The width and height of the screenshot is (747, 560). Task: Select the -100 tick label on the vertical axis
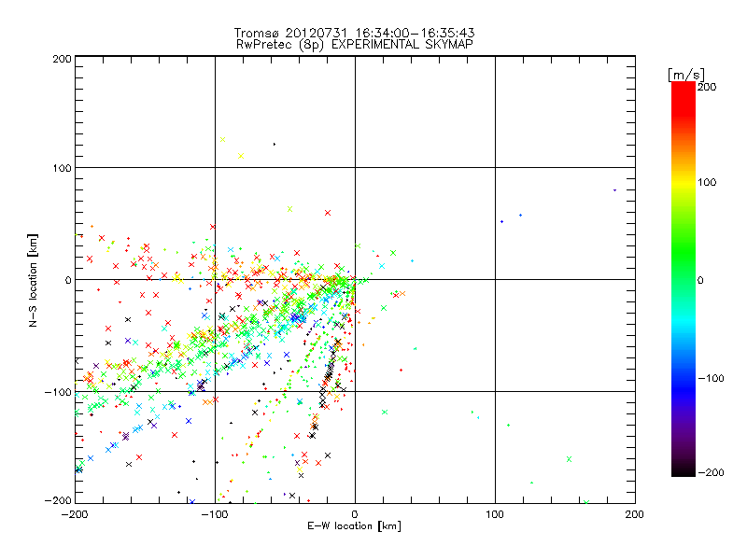58,391
